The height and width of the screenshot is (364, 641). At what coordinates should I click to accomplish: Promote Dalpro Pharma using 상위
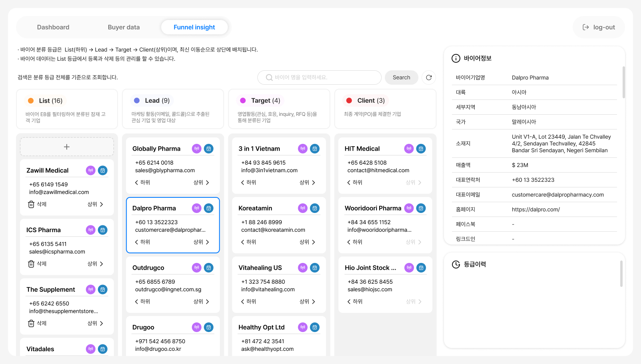[201, 242]
